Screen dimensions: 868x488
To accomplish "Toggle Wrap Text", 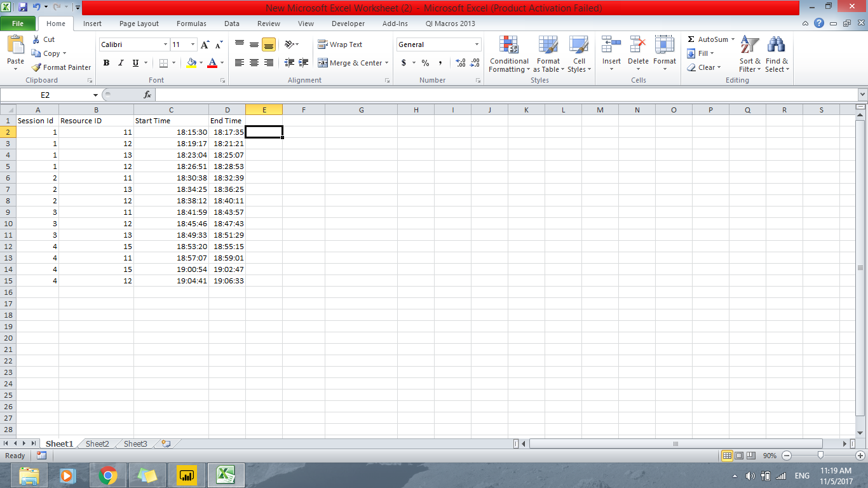I will click(x=340, y=44).
